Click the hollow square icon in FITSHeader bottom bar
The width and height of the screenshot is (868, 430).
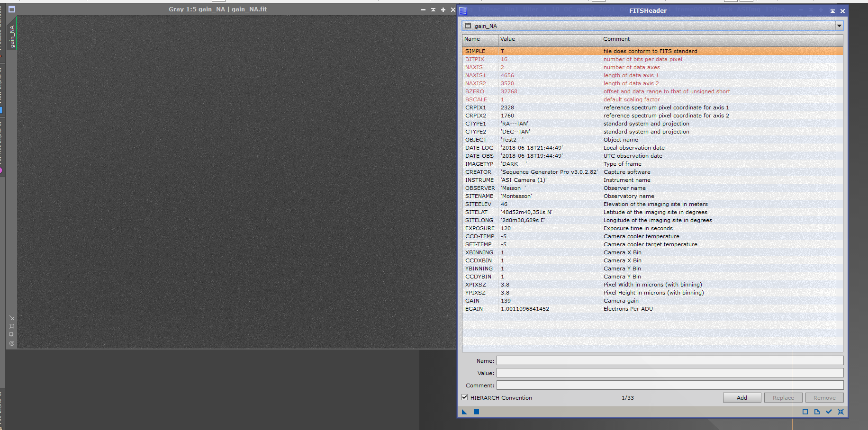tap(805, 412)
